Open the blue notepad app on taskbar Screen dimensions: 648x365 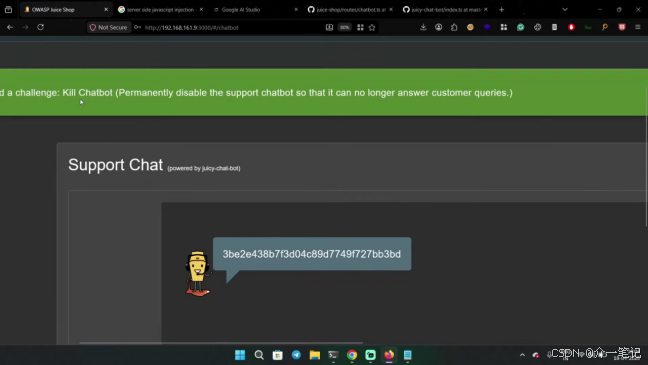[407, 355]
